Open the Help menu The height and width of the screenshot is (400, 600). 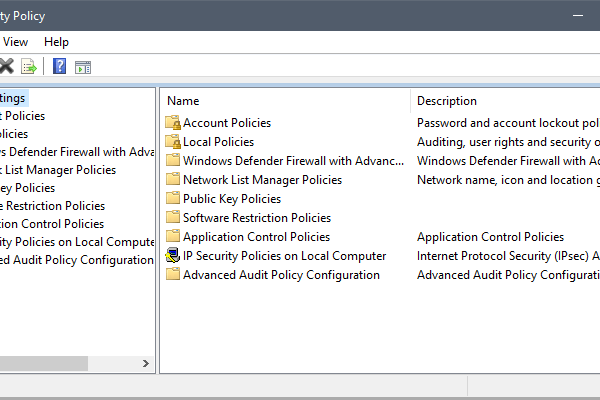(x=56, y=42)
